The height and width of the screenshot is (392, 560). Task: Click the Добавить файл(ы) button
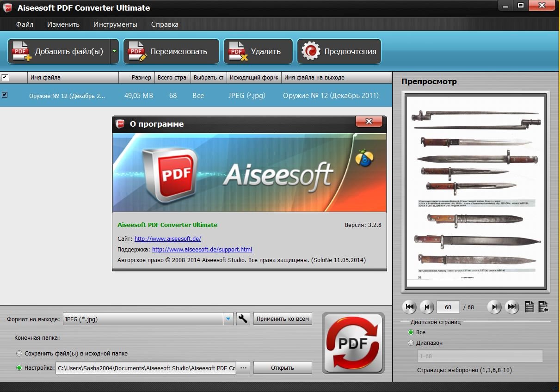(x=59, y=51)
